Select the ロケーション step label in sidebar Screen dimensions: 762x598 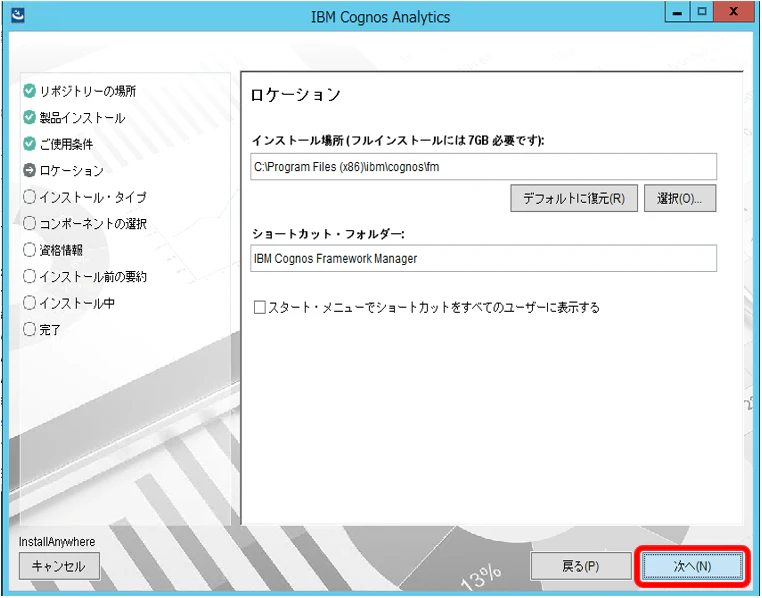pyautogui.click(x=71, y=171)
